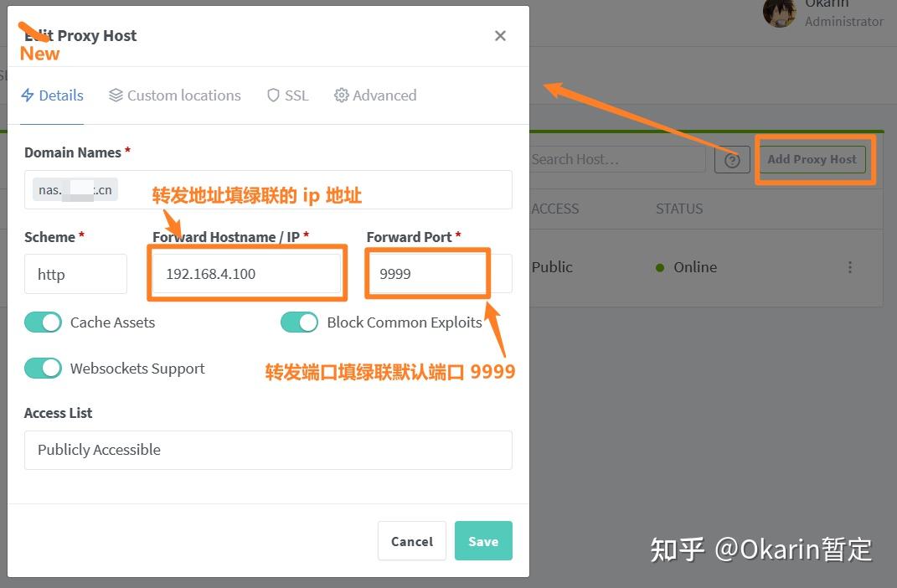Click the Details tab lightning icon
This screenshot has height=588, width=897.
pyautogui.click(x=27, y=95)
